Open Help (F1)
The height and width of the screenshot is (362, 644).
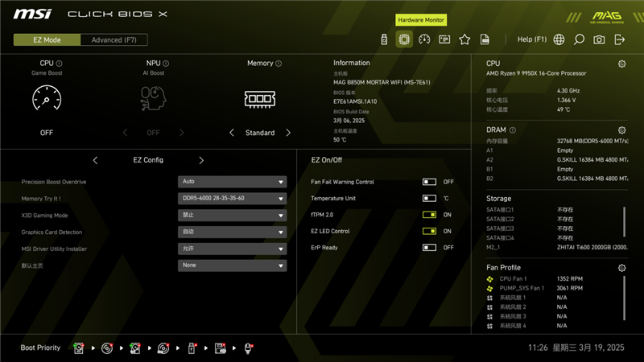pos(532,39)
